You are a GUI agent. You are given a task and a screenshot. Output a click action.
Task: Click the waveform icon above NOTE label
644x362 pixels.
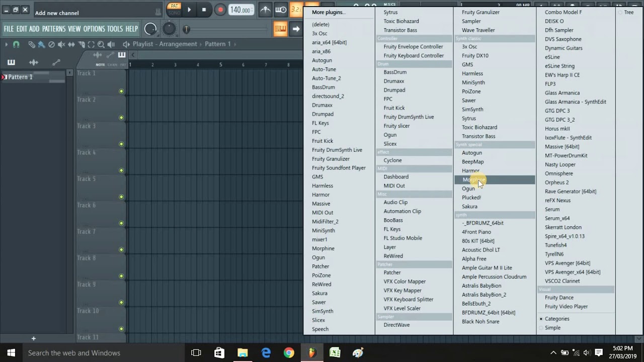coord(98,55)
